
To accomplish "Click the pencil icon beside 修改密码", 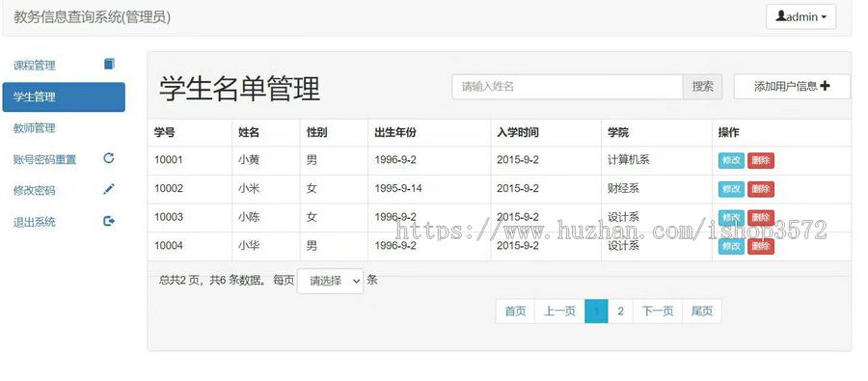I will 109,189.
